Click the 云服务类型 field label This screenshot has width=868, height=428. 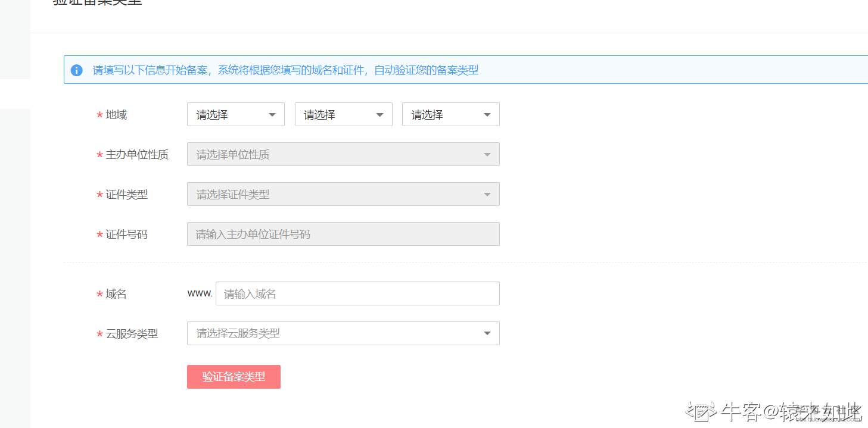[x=132, y=334]
